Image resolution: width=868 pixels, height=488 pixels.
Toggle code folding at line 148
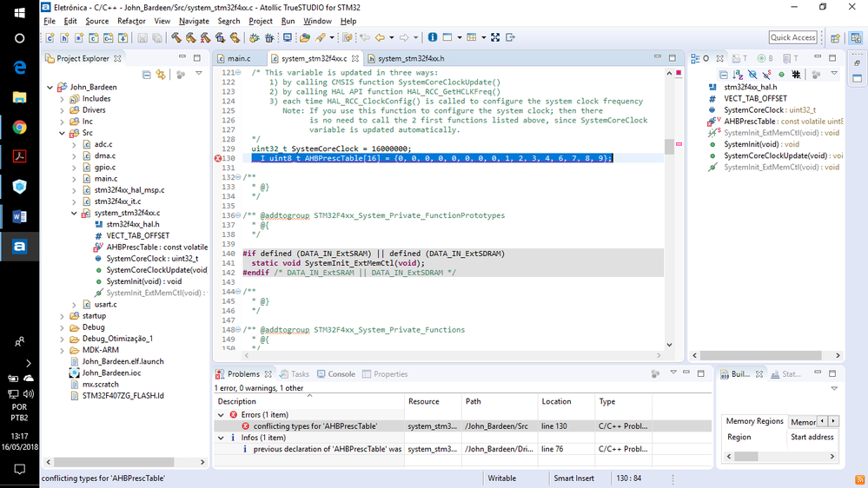(238, 330)
